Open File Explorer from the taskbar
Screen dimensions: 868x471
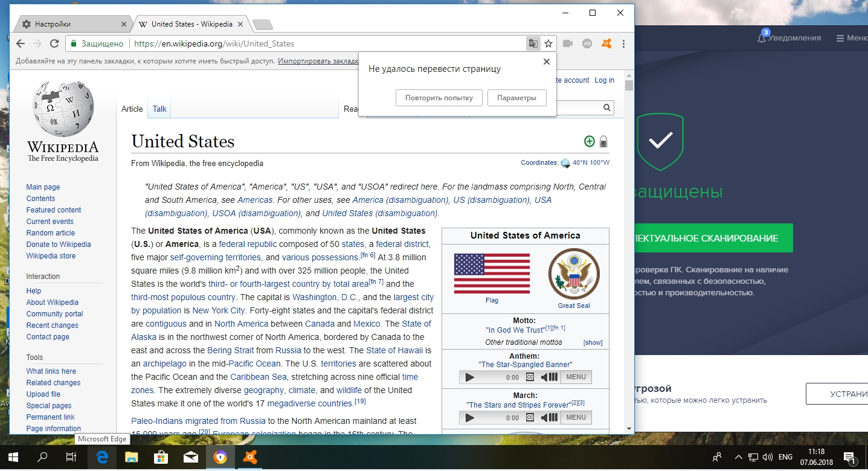[x=132, y=457]
